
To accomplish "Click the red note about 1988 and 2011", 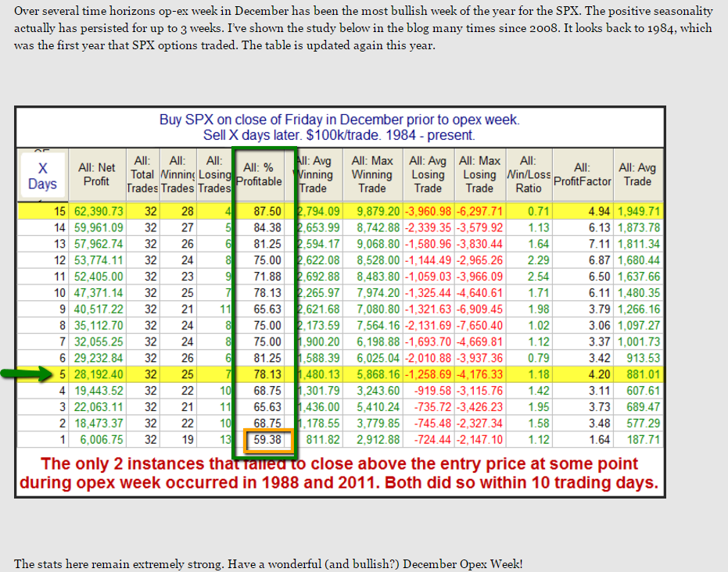I will (339, 474).
